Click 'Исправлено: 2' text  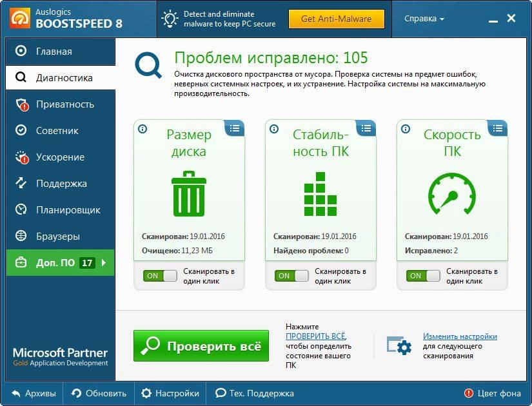[x=431, y=251]
